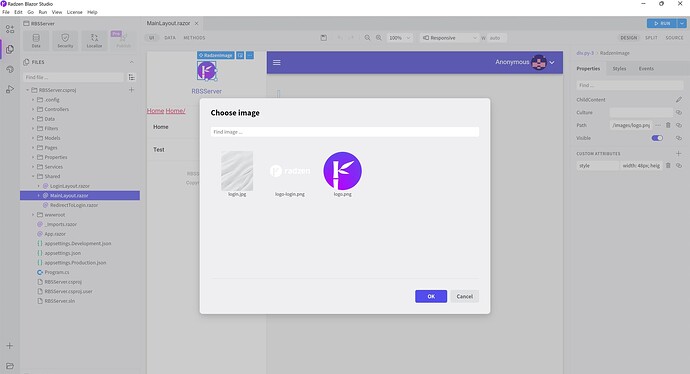Image resolution: width=690 pixels, height=374 pixels.
Task: Open the Security settings icon
Action: 65,40
